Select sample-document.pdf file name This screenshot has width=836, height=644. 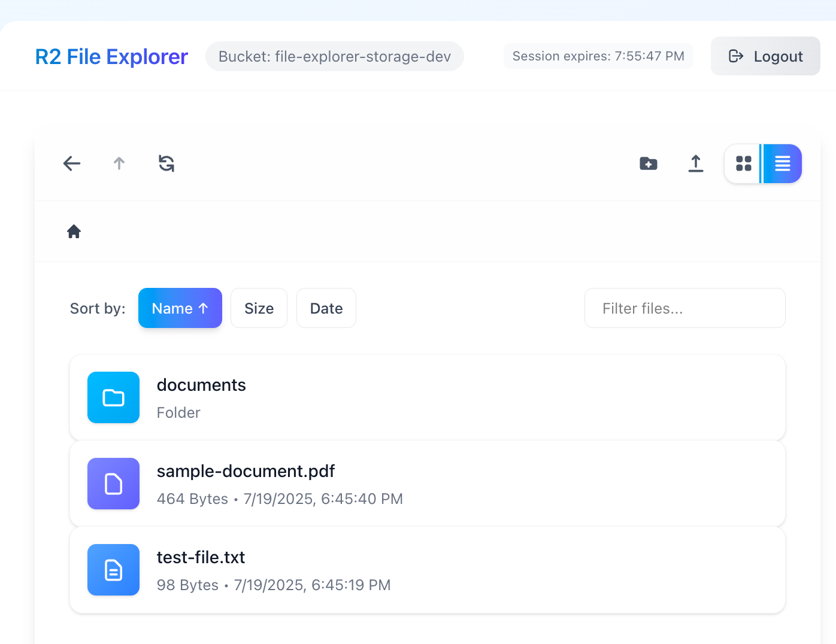(246, 471)
